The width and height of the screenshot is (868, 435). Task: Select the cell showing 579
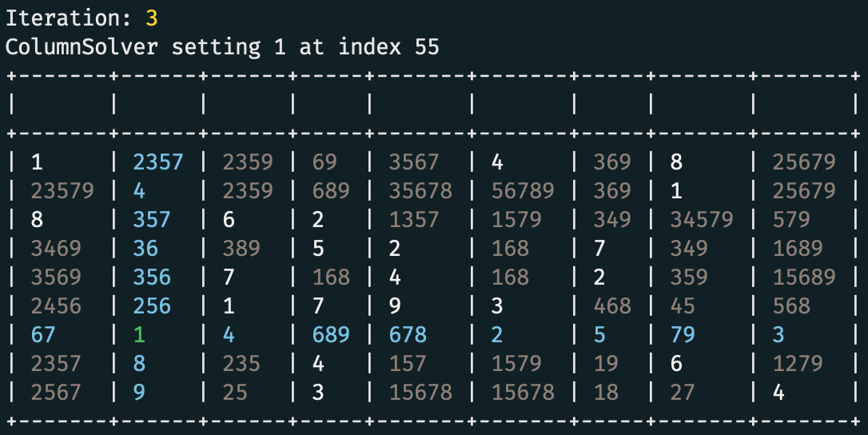tap(791, 219)
